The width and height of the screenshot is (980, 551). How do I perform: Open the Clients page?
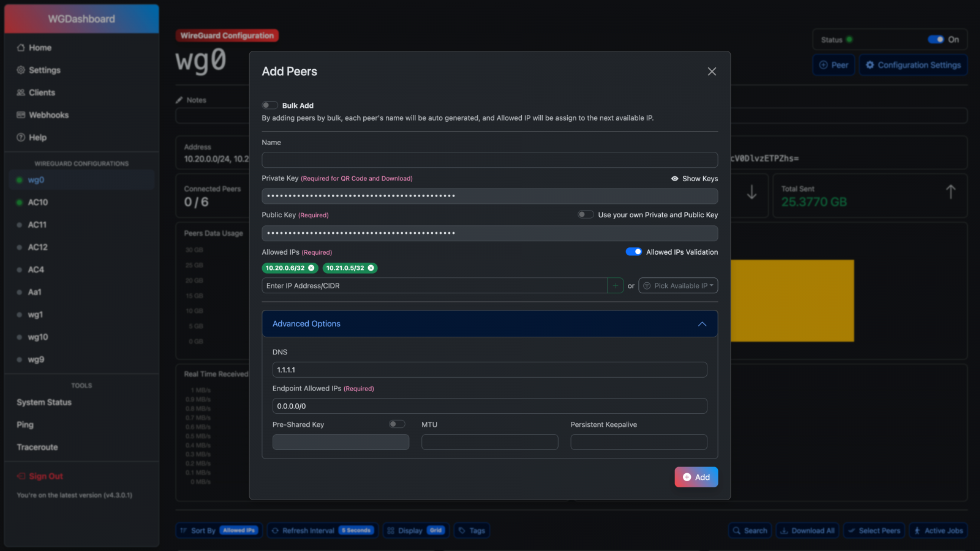(42, 92)
